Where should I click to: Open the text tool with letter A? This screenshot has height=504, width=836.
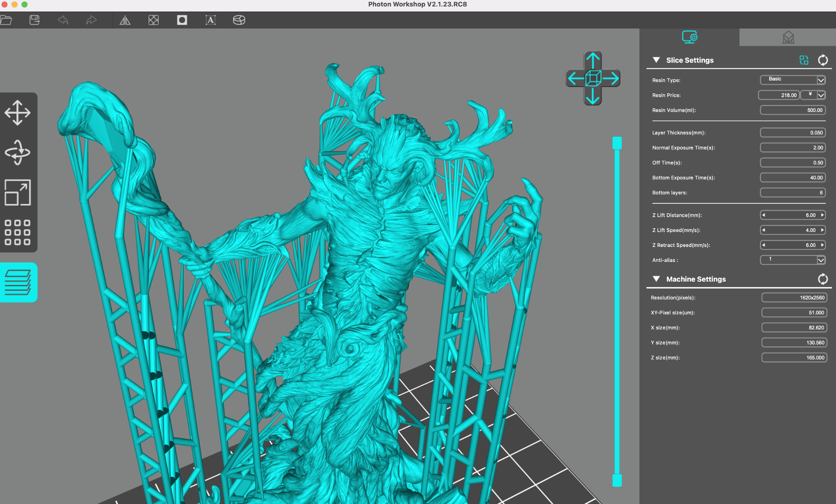click(210, 20)
